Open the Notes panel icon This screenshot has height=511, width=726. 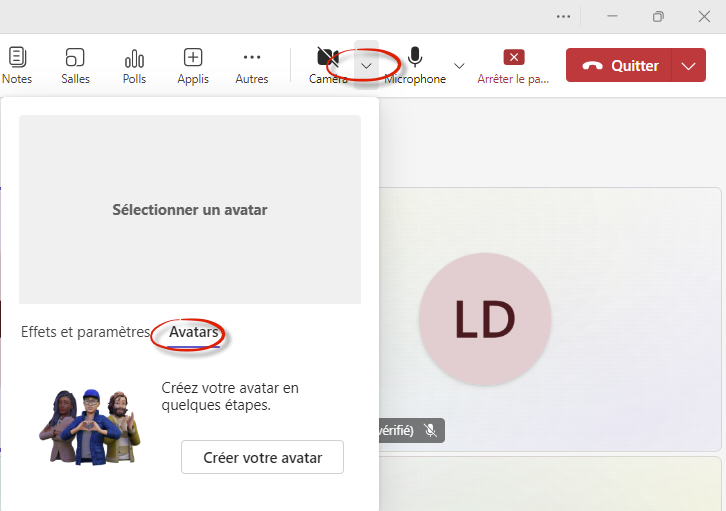(17, 57)
